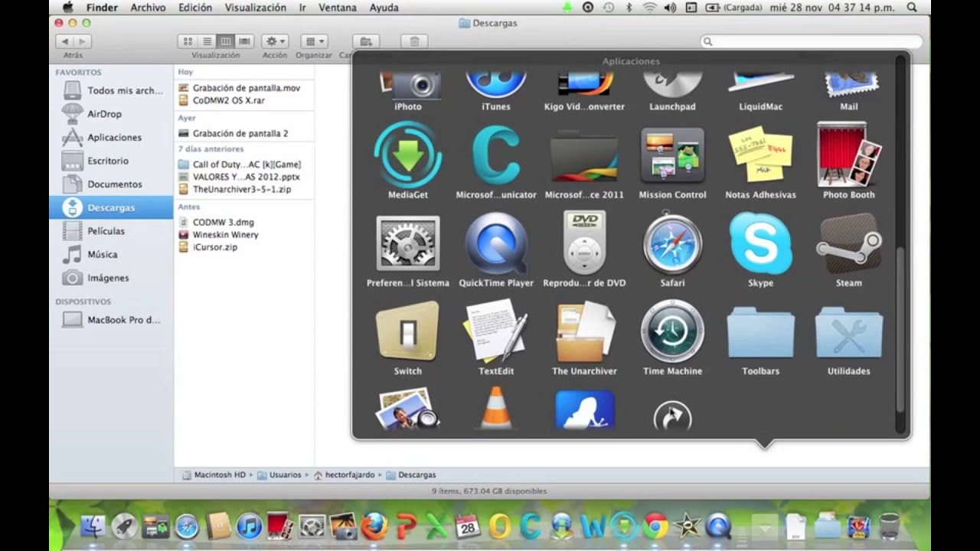Launch Steam from the Aplicaciones grid
This screenshot has height=551, width=980.
[848, 243]
